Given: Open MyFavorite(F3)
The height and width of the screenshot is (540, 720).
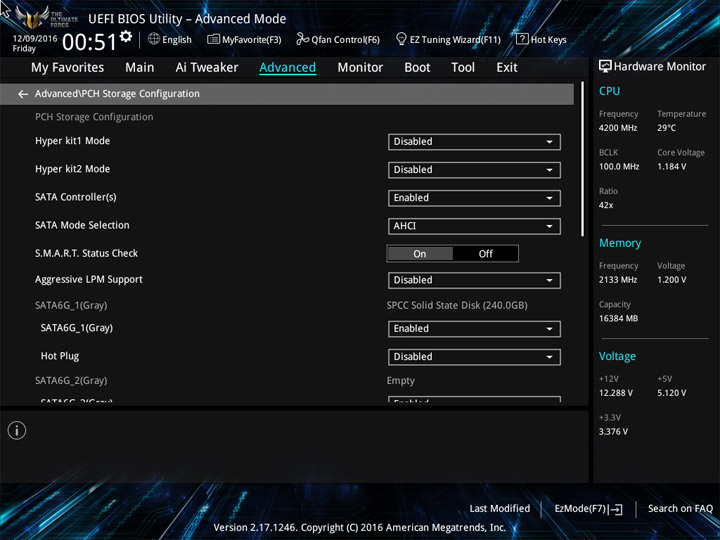Looking at the screenshot, I should point(244,39).
